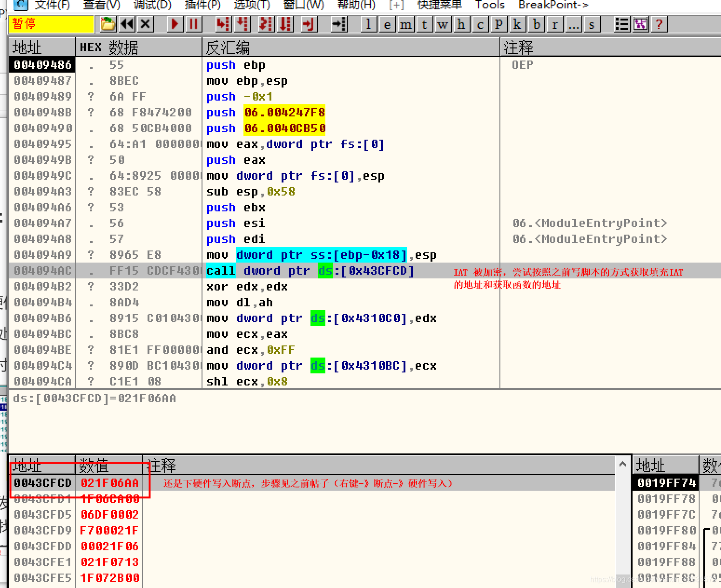Click the info line ds:[0043CFCD]=021F06AA
Image resolution: width=721 pixels, height=588 pixels.
94,398
